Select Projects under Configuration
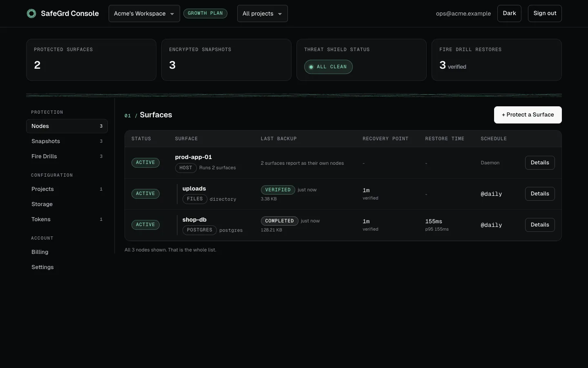 click(x=67, y=189)
